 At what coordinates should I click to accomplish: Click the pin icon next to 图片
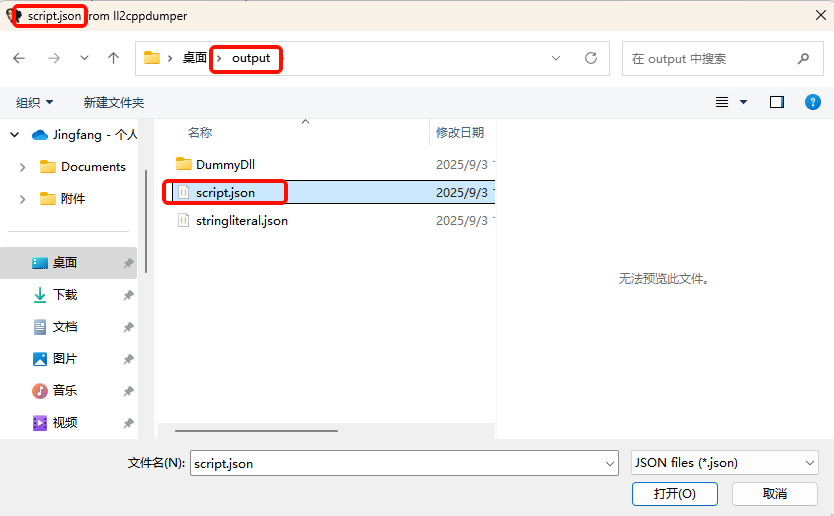pos(128,359)
